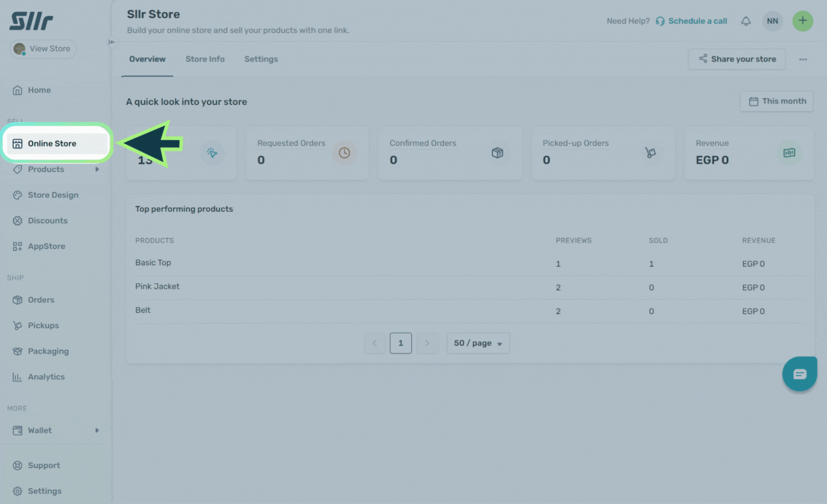Click the Schedule a call link
Image resolution: width=827 pixels, height=504 pixels.
coord(691,21)
